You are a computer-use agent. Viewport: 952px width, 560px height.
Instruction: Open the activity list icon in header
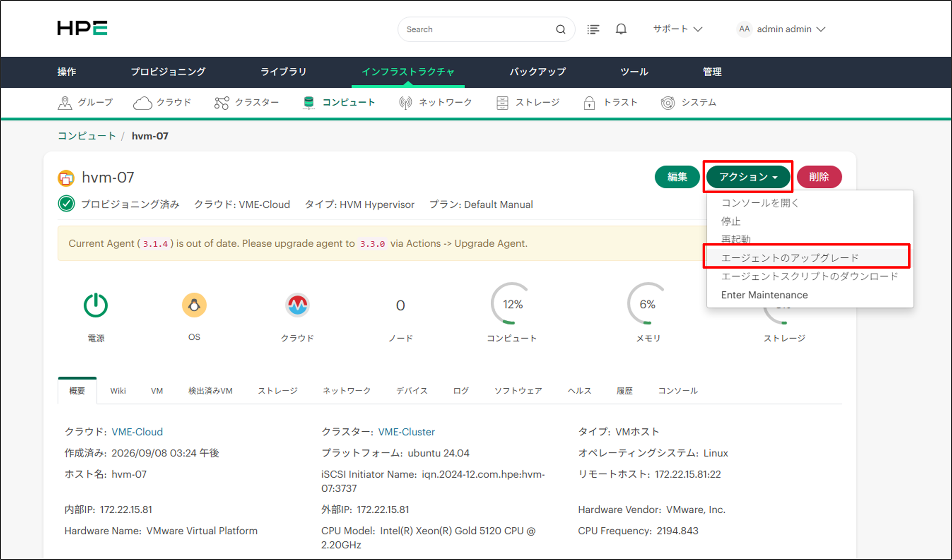tap(593, 29)
